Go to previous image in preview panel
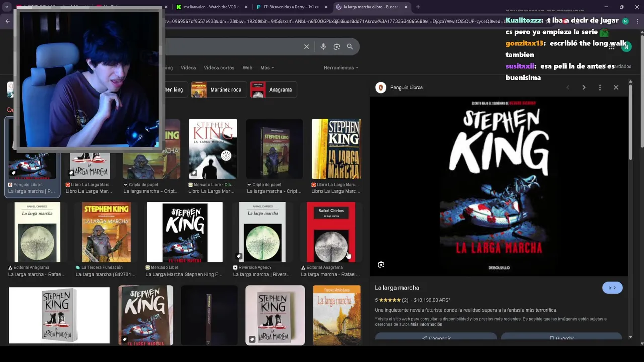The height and width of the screenshot is (362, 644). tap(568, 87)
